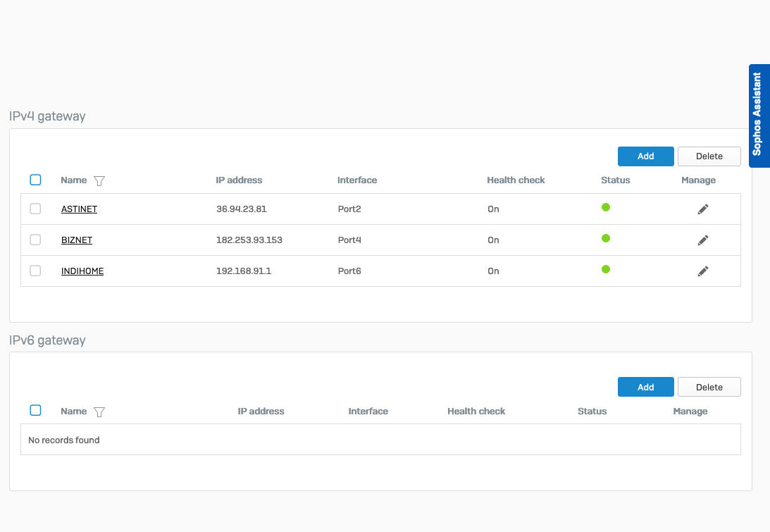
Task: Click the INDIHOME health check On value
Action: click(493, 271)
